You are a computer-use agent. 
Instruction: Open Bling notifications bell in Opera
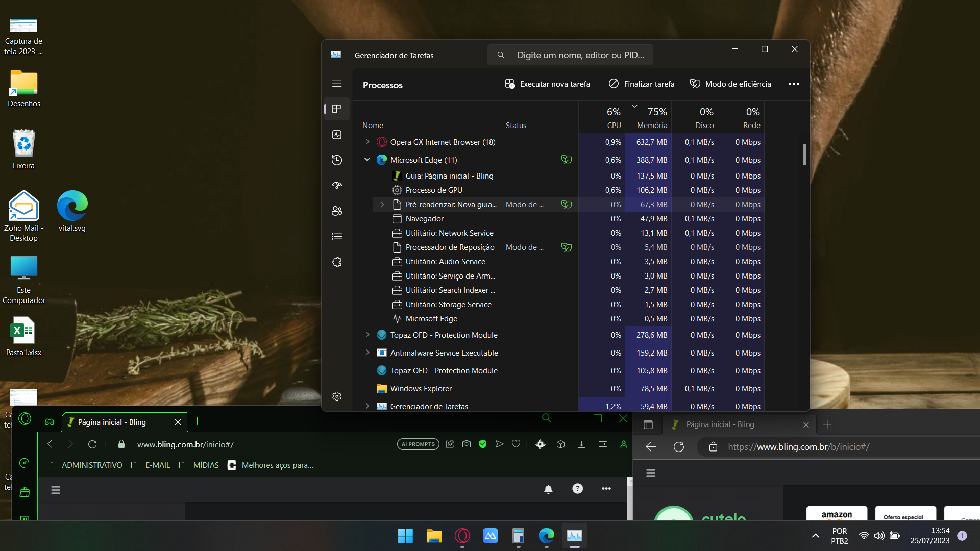click(548, 489)
